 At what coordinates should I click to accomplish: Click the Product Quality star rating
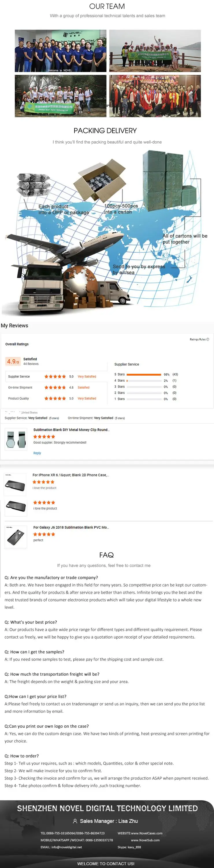coord(55,398)
